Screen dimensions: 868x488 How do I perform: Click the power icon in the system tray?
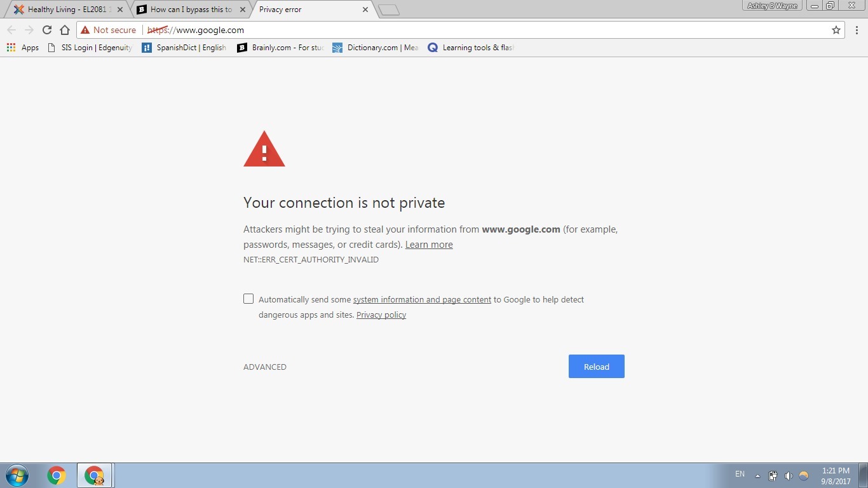click(773, 476)
